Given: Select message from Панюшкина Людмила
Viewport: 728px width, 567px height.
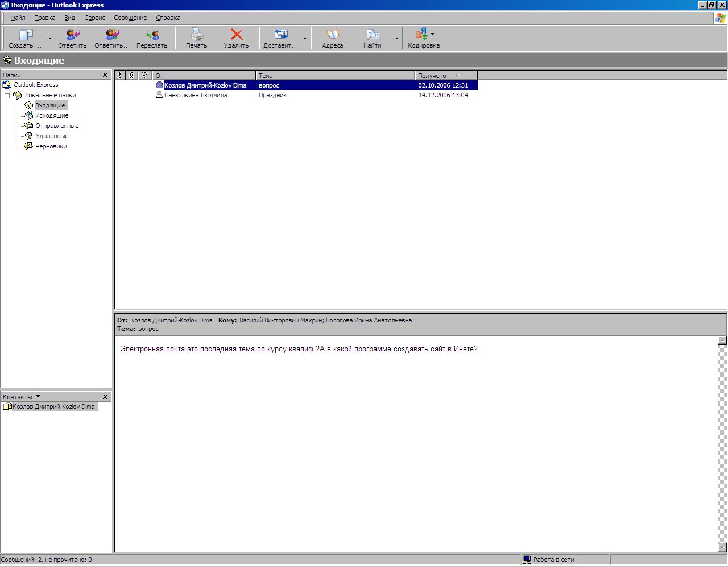Looking at the screenshot, I should pyautogui.click(x=296, y=96).
